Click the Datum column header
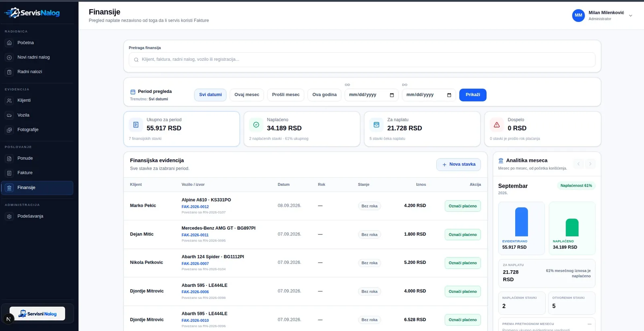The height and width of the screenshot is (331, 644). point(283,185)
